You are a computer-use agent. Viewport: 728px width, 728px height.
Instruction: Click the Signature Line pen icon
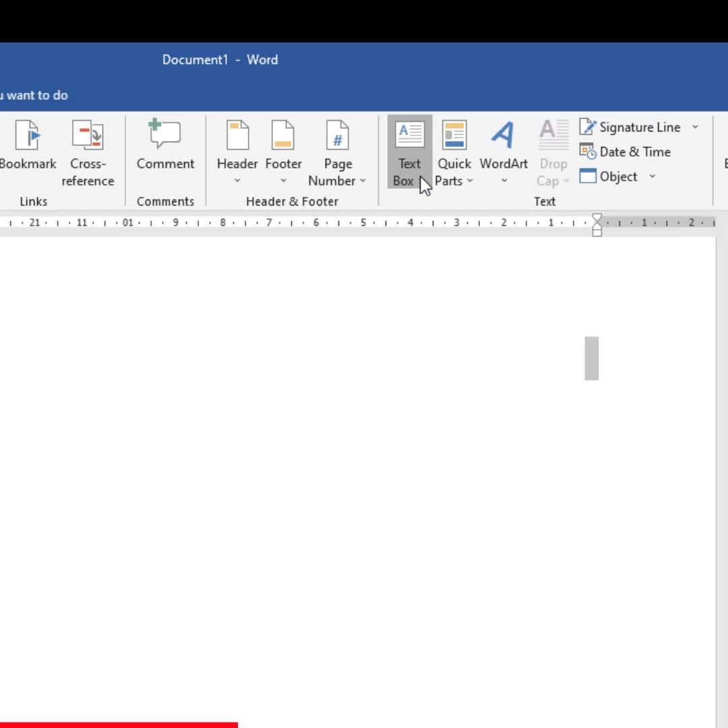click(x=588, y=127)
